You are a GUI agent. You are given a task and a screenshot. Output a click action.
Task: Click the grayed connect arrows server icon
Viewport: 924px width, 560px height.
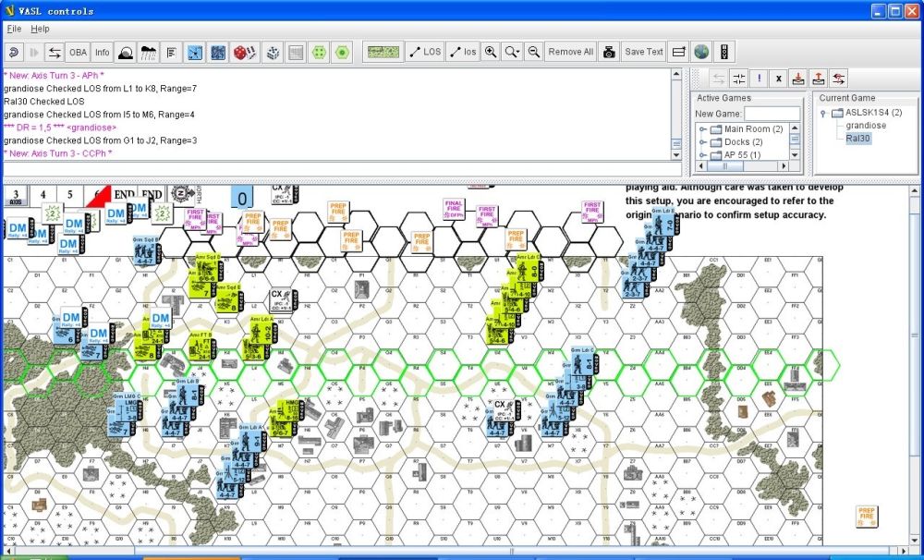[718, 79]
